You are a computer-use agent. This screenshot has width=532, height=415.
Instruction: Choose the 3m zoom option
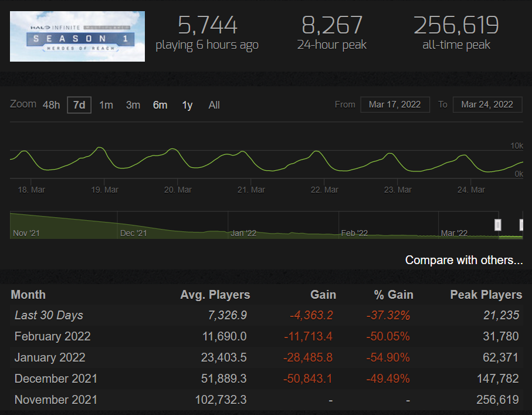click(x=133, y=105)
